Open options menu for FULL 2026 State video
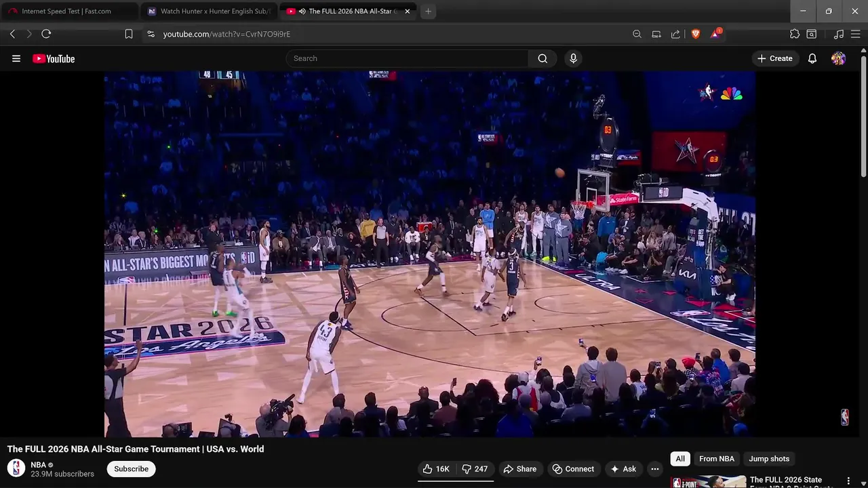The width and height of the screenshot is (868, 488). point(848,481)
